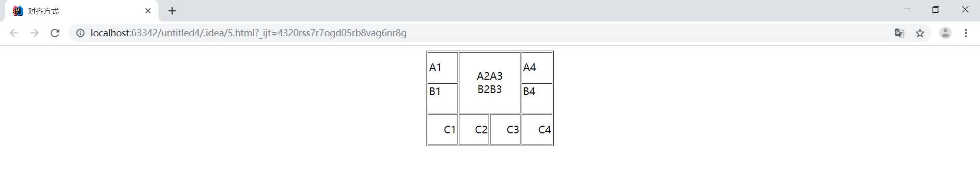Click table cell B1

[443, 99]
